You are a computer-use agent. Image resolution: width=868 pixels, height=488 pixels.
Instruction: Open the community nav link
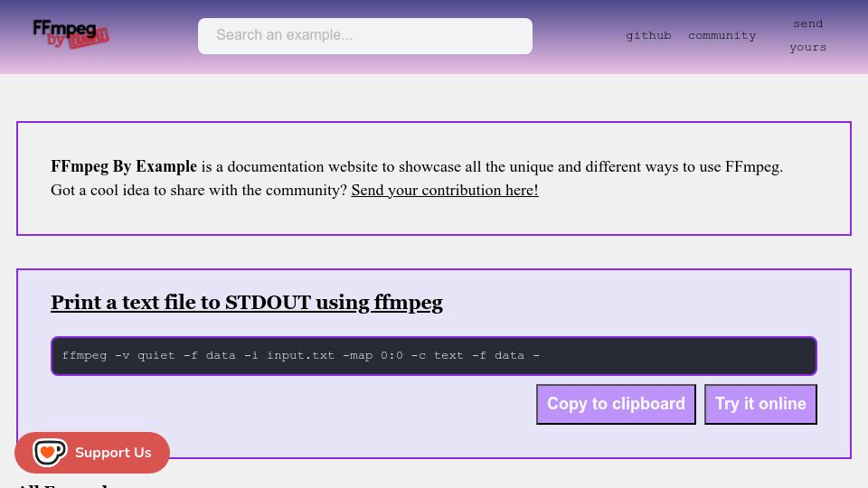(x=722, y=35)
